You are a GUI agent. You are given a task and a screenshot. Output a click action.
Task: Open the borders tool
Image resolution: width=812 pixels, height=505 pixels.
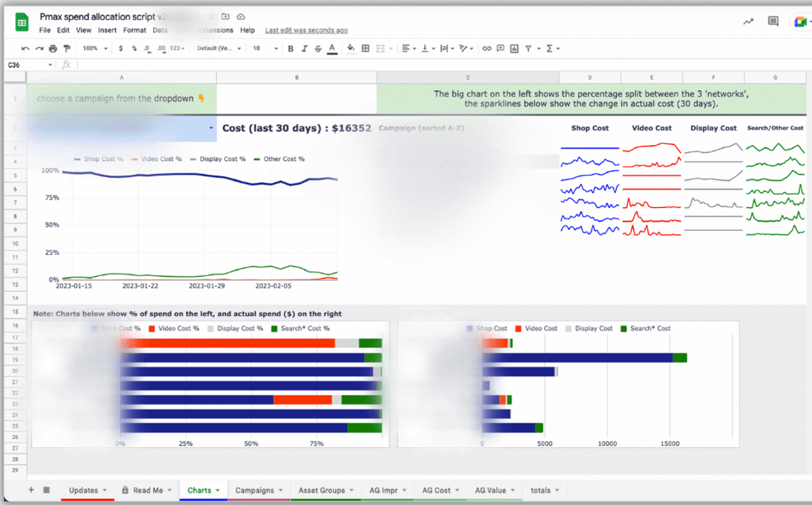pyautogui.click(x=365, y=48)
